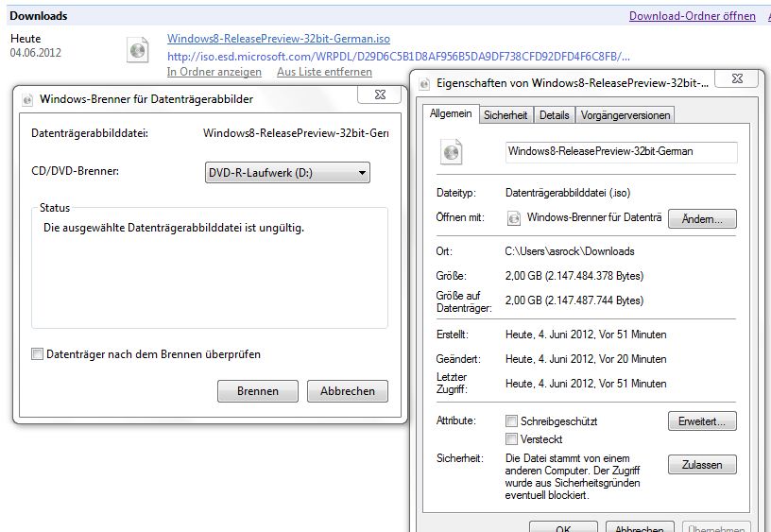Open the Vorgängerversionen tab

tap(625, 115)
